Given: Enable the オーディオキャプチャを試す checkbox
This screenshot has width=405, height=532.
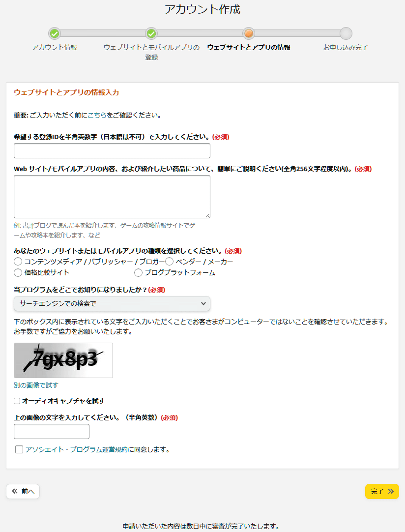Looking at the screenshot, I should coord(17,401).
